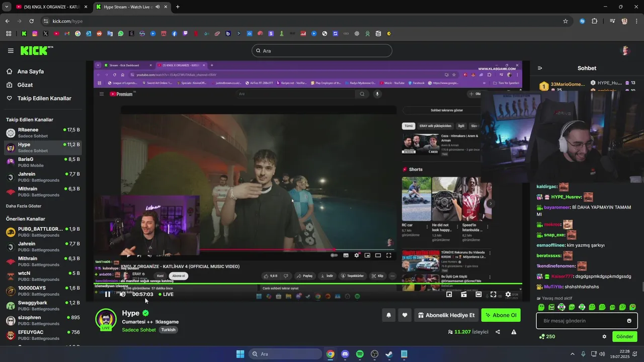Share the stream with share icon

click(x=498, y=332)
